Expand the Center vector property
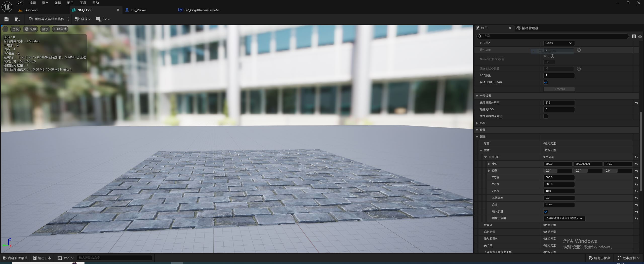 [x=489, y=164]
